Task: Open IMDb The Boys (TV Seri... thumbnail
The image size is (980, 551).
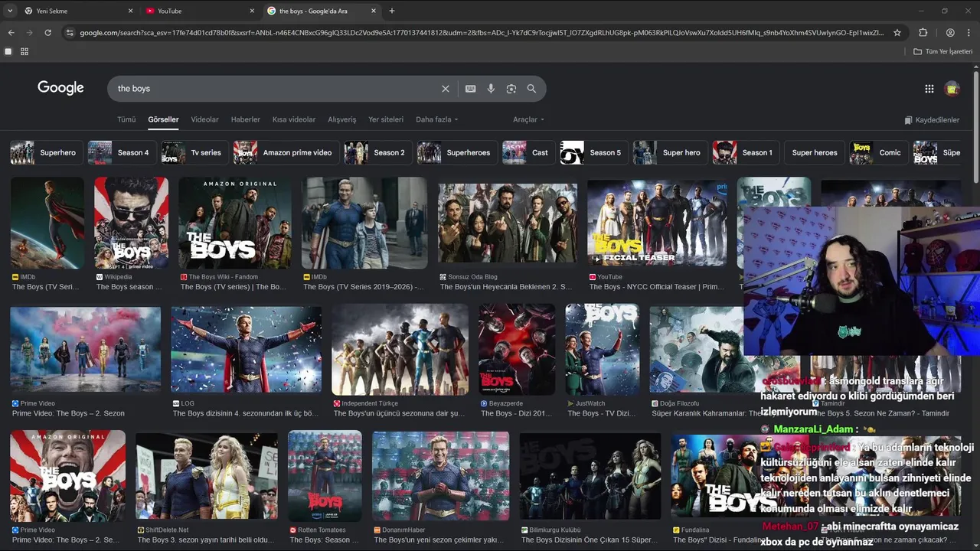Action: (47, 223)
